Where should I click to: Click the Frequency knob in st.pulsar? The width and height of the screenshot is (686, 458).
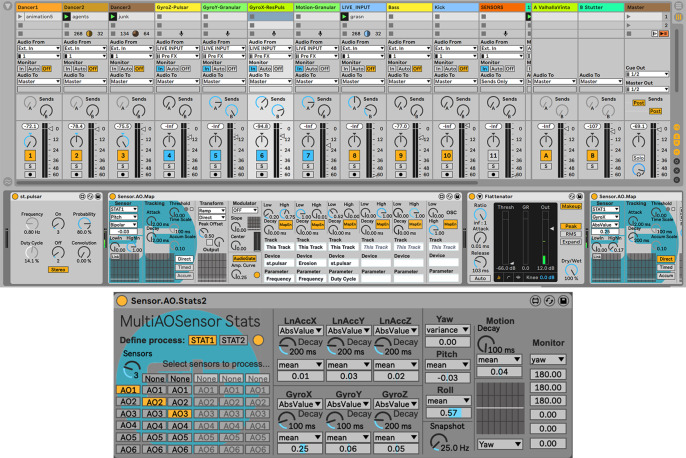click(x=32, y=224)
